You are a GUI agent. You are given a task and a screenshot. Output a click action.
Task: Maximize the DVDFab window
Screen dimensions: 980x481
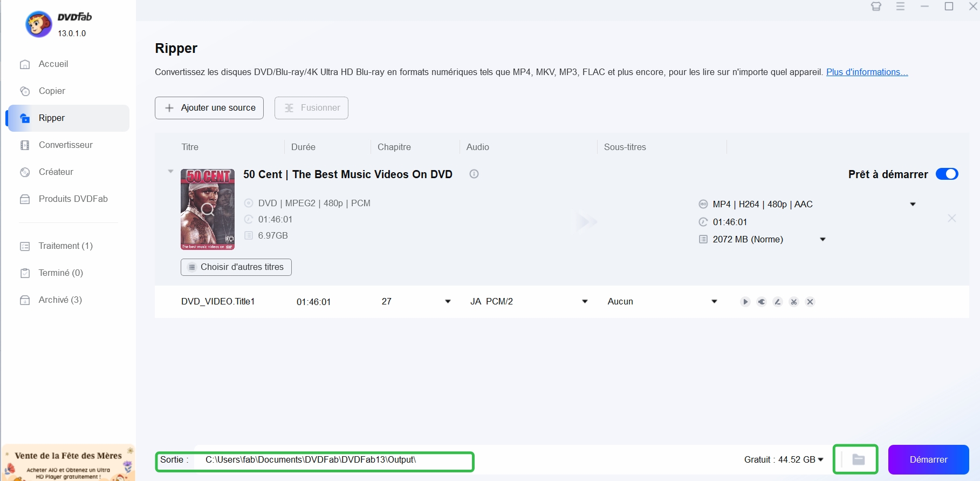click(949, 6)
